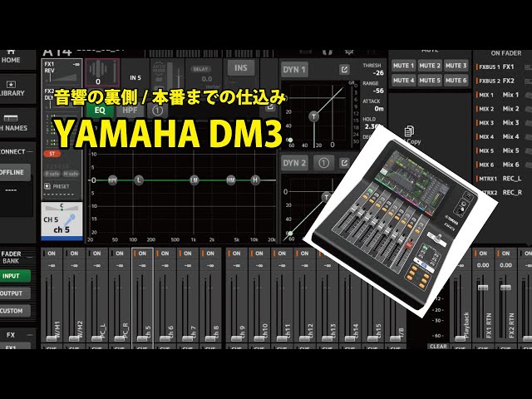
Task: Click the FX1 RTN fader knob
Action: pyautogui.click(x=483, y=288)
